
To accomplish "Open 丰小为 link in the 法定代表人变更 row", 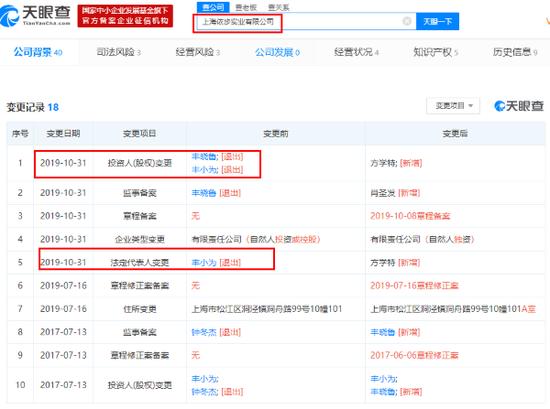I will tap(204, 262).
